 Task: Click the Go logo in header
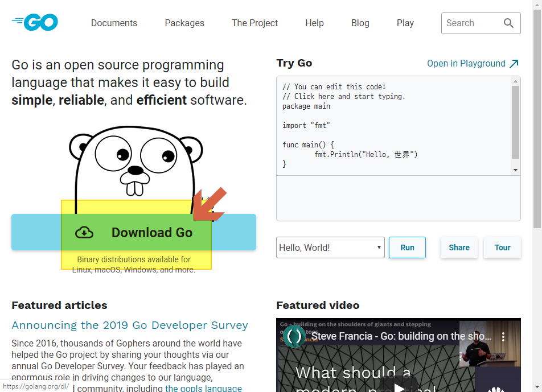[35, 22]
